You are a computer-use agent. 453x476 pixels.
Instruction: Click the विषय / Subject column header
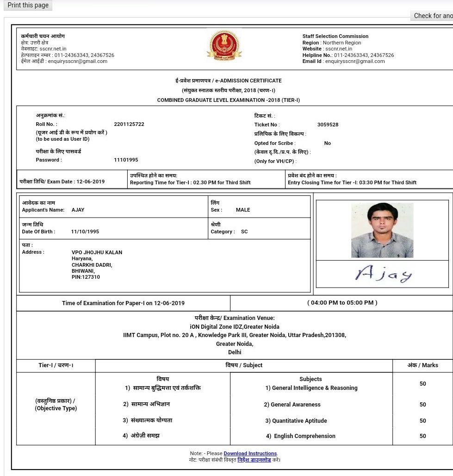point(244,365)
